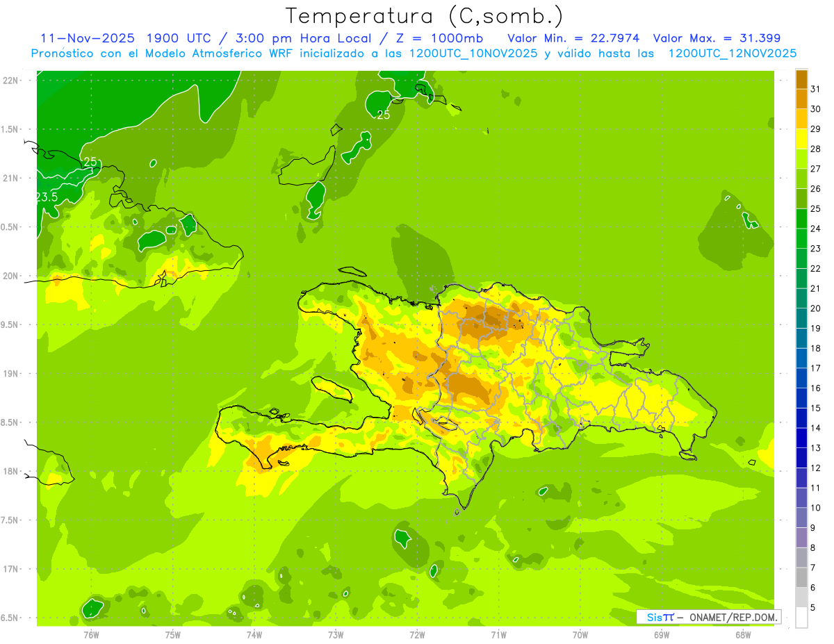The height and width of the screenshot is (644, 834).
Task: Click legend value "31" on color scale
Action: point(816,89)
